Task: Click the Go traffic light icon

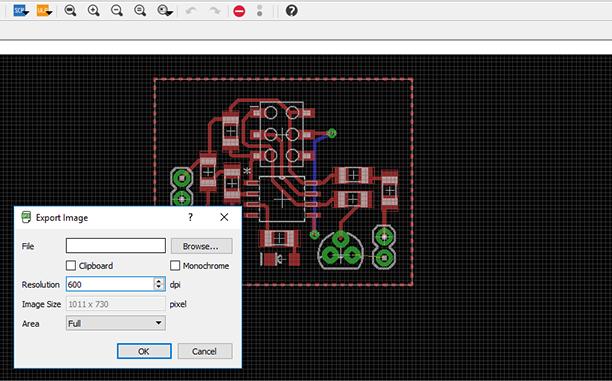Action: (260, 11)
